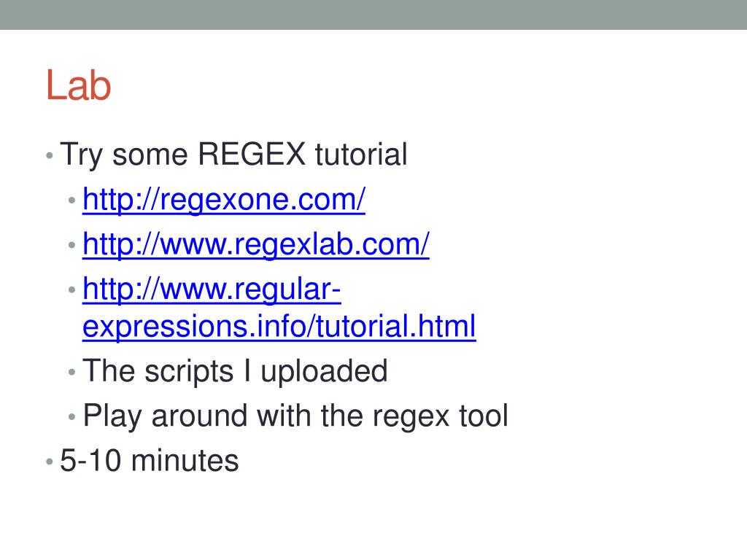Click the http://www.regular- link line
This screenshot has height=560, width=747.
(x=212, y=289)
